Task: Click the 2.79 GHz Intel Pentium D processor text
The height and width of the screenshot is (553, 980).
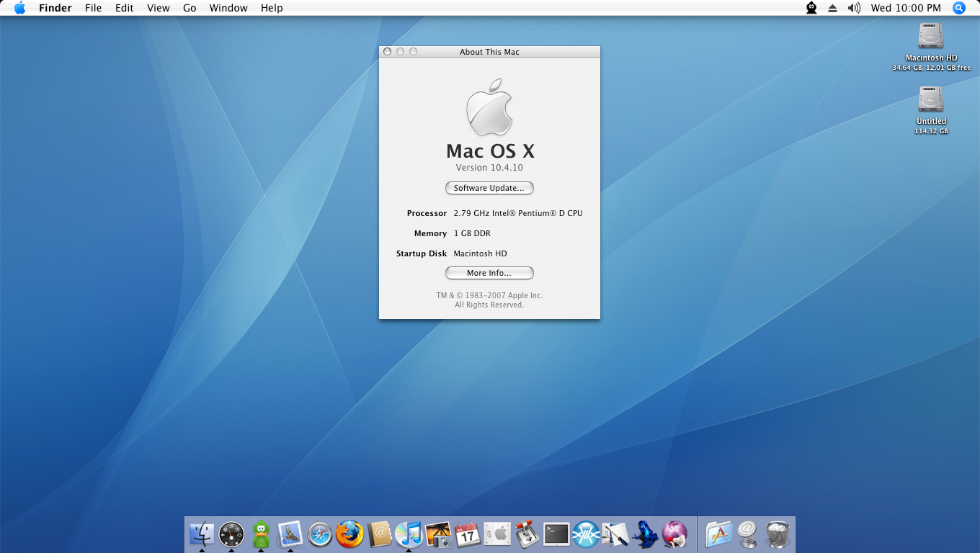Action: click(518, 213)
